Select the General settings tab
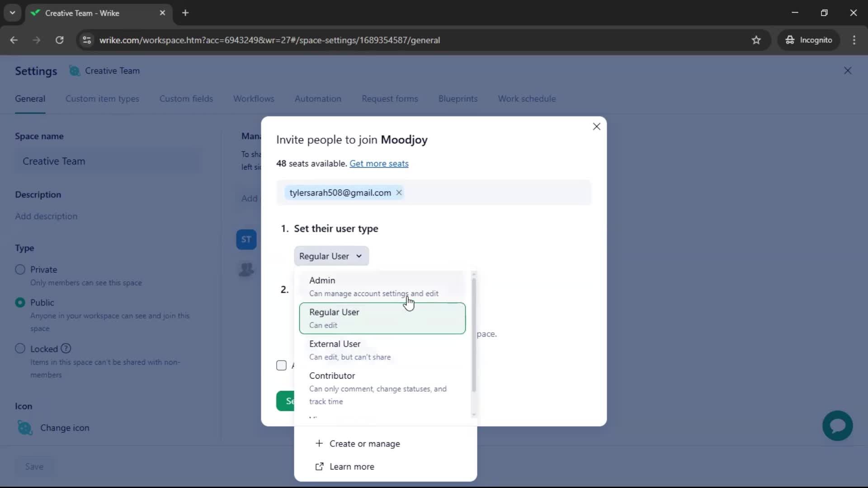Viewport: 868px width, 488px height. (x=30, y=99)
